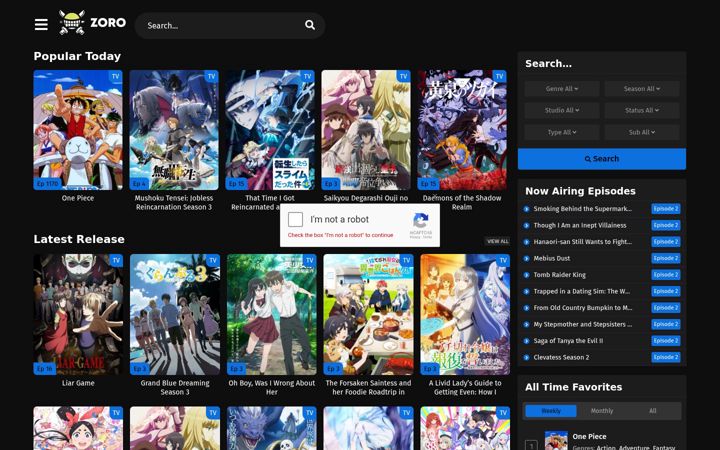
Task: Click play bullet beside Tomb Raider King
Action: pyautogui.click(x=527, y=275)
